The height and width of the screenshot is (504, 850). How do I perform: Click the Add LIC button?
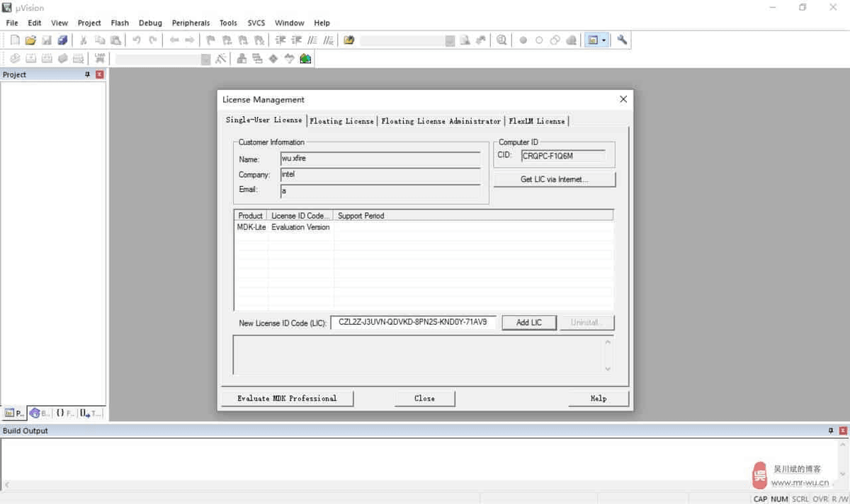pos(528,323)
